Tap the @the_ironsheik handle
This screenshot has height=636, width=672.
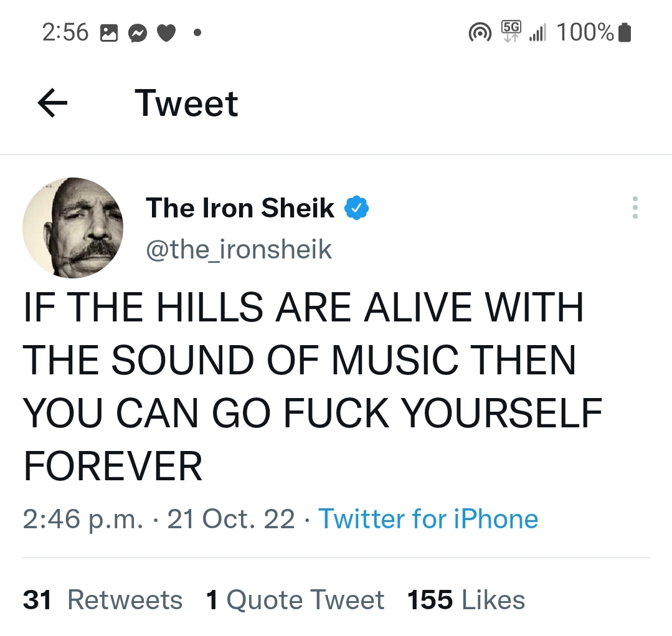click(239, 250)
